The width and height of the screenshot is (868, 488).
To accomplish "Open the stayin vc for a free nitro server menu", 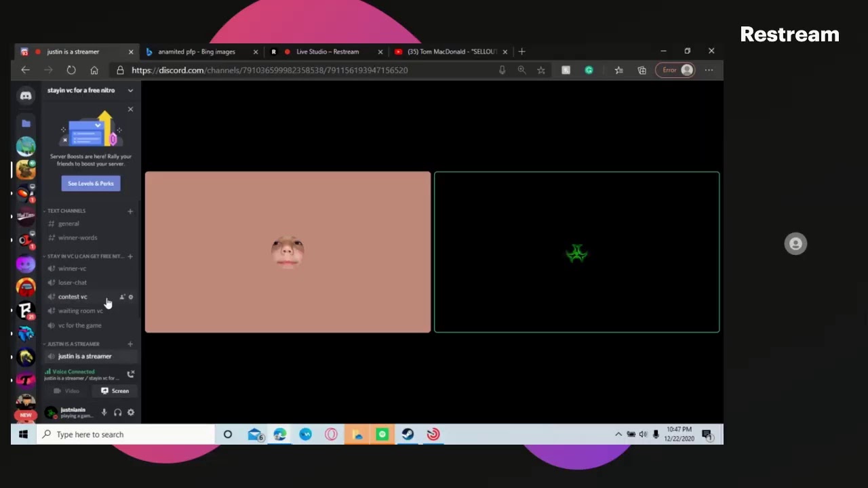I will [x=91, y=90].
